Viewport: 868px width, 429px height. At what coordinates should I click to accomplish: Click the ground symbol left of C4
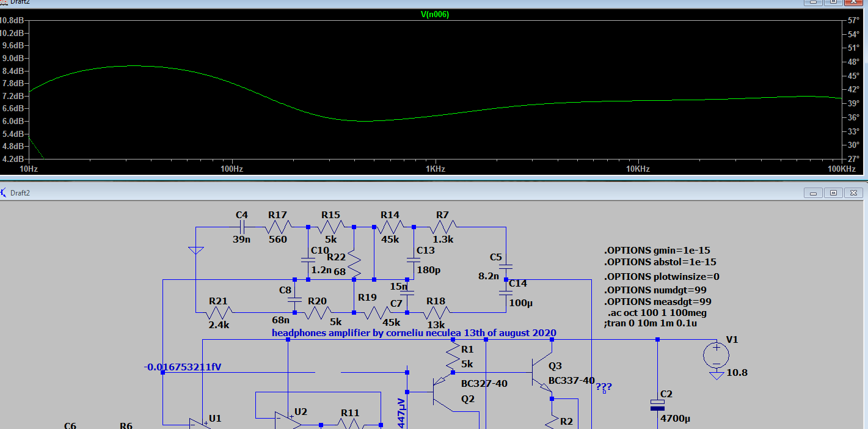click(195, 250)
